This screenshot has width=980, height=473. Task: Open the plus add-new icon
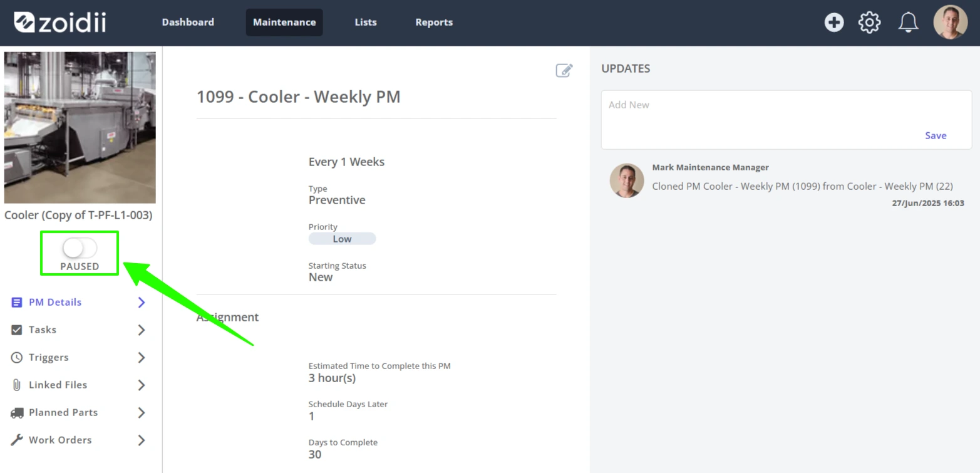(x=833, y=23)
